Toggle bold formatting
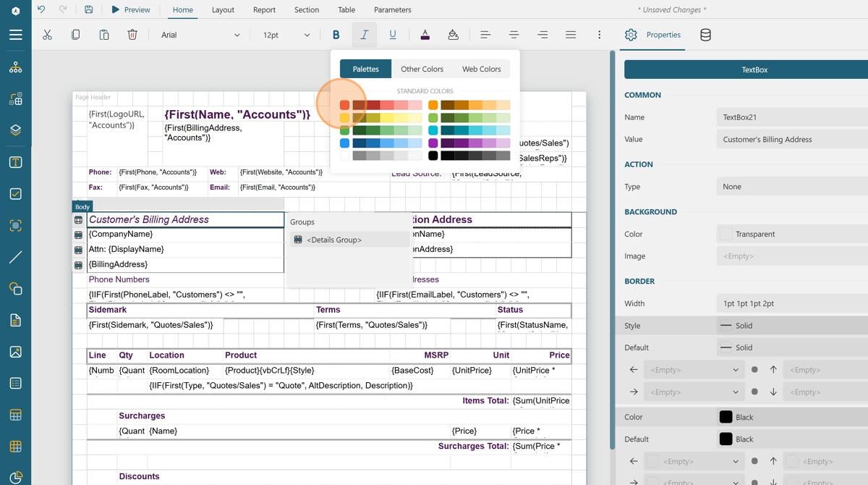The image size is (868, 485). pos(336,35)
